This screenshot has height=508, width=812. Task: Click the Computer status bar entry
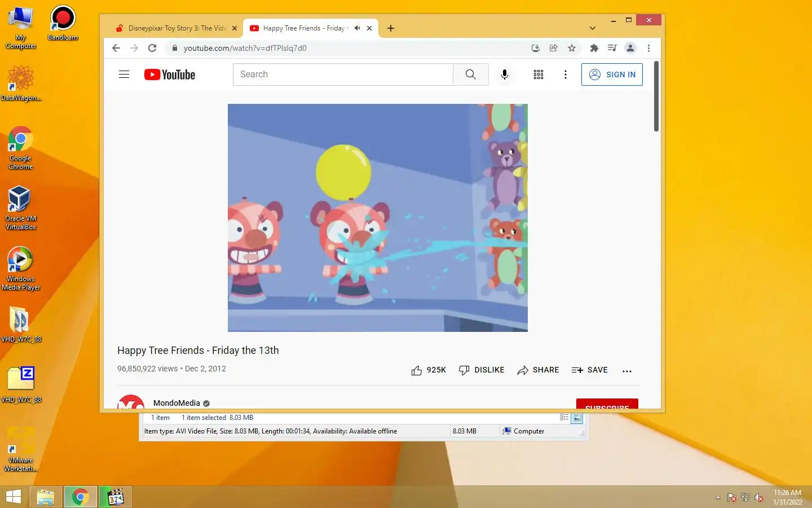(x=523, y=431)
